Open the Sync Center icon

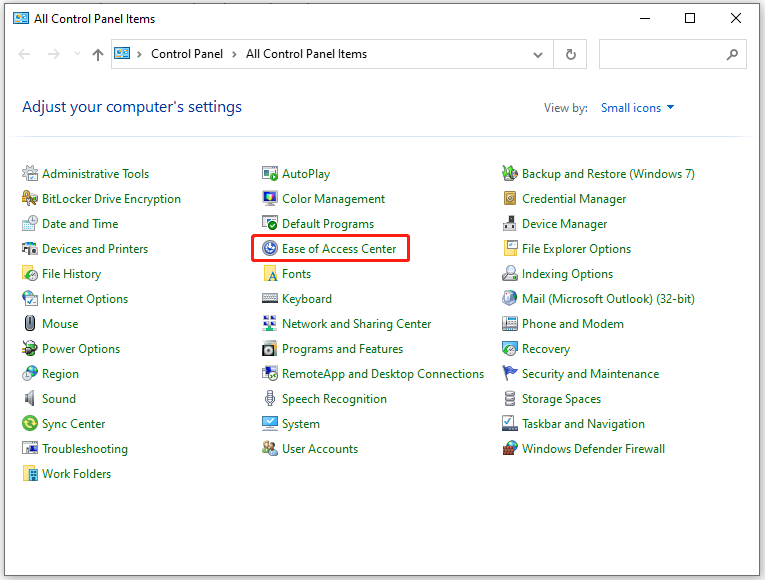point(30,424)
